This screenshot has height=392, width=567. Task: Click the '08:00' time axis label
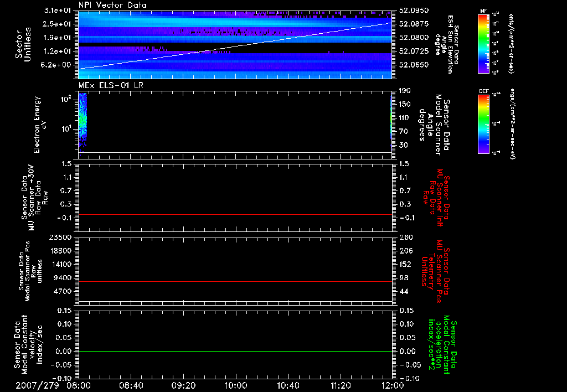78,385
